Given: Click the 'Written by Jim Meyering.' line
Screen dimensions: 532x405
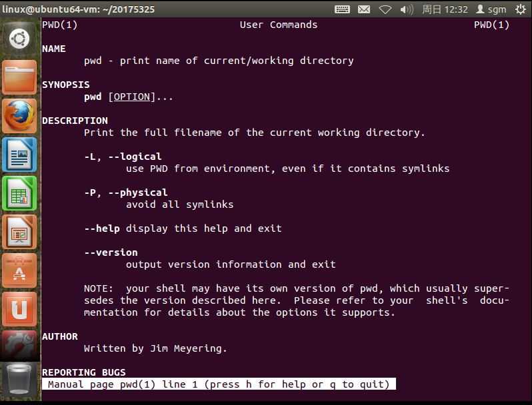Looking at the screenshot, I should [155, 348].
